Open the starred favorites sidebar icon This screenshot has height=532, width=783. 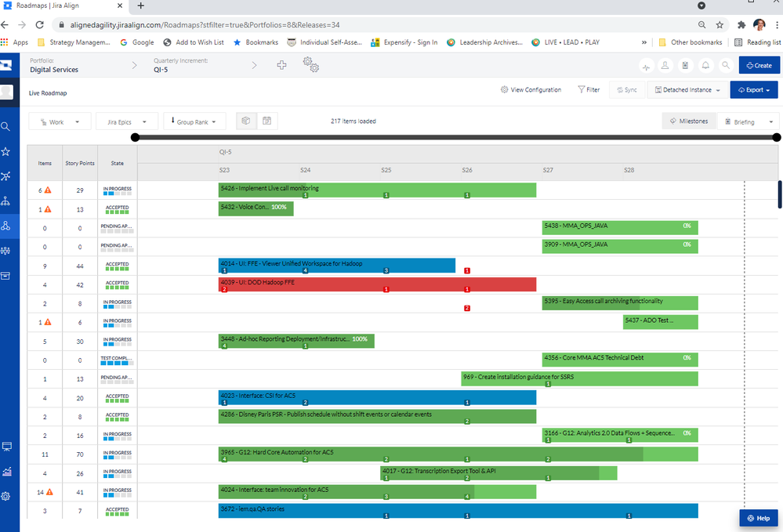click(5, 151)
